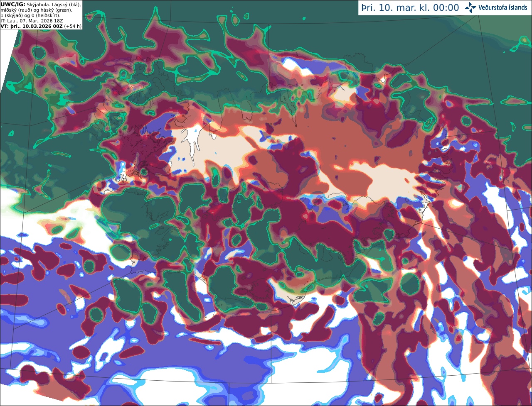Image resolution: width=532 pixels, height=406 pixels.
Task: Click the 'UWC/IG: Skýjahula. Lágský (blá),' line
Action: pos(41,4)
